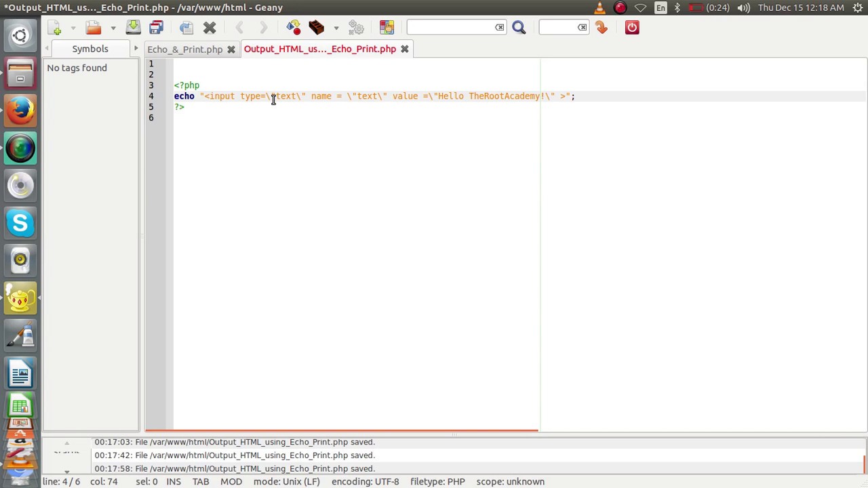Close the current file with toolbar X
The height and width of the screenshot is (488, 868).
click(x=210, y=27)
